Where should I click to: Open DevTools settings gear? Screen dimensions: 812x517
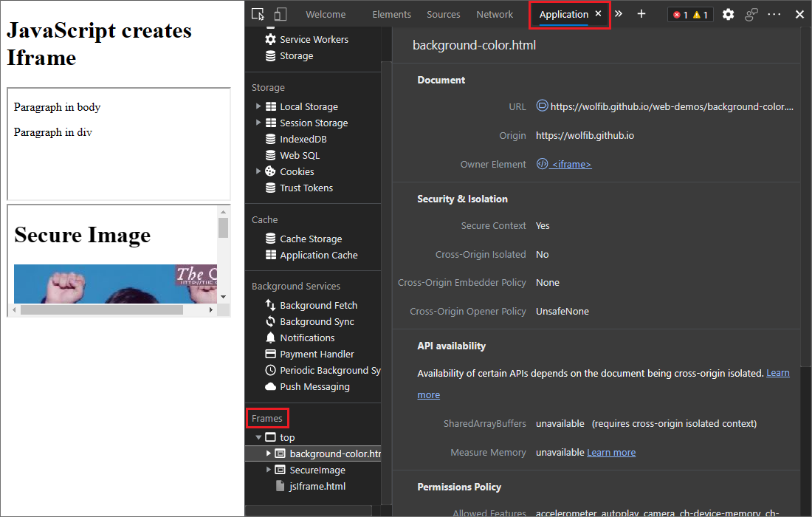728,14
